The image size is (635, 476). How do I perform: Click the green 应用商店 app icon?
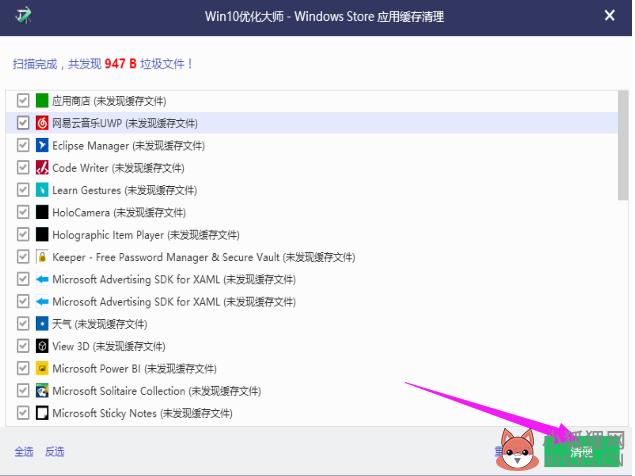coord(42,100)
